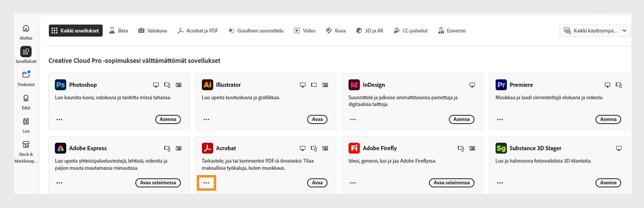644x208 pixels.
Task: Click Acrobat's mobile platform icon
Action: tap(314, 149)
